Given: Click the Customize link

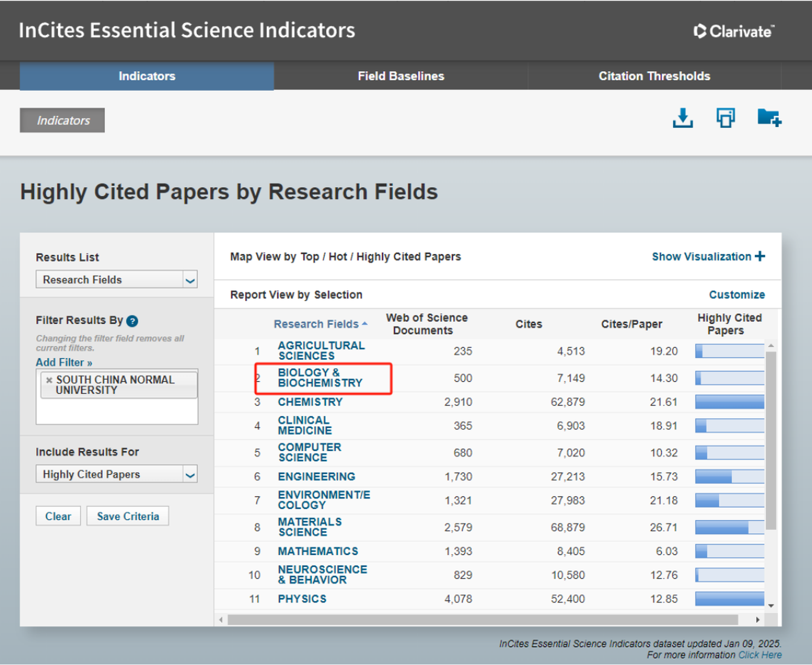Looking at the screenshot, I should (737, 295).
